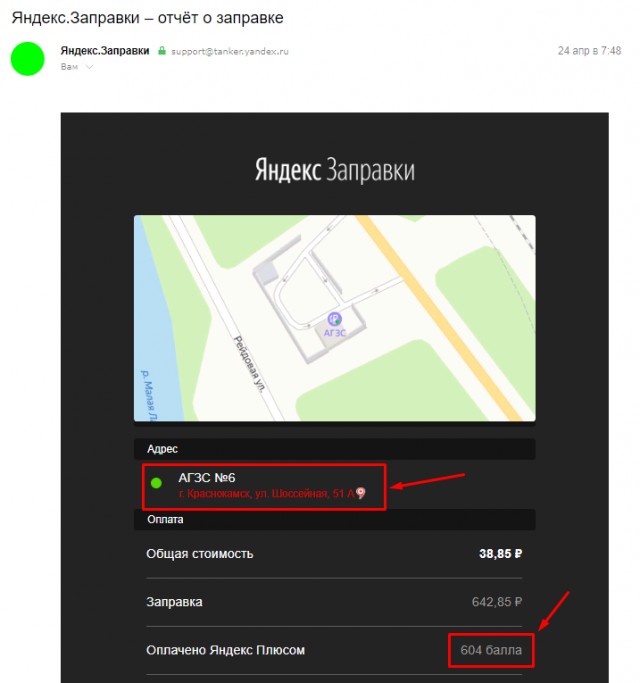Click the Общая стоимость label

click(200, 554)
